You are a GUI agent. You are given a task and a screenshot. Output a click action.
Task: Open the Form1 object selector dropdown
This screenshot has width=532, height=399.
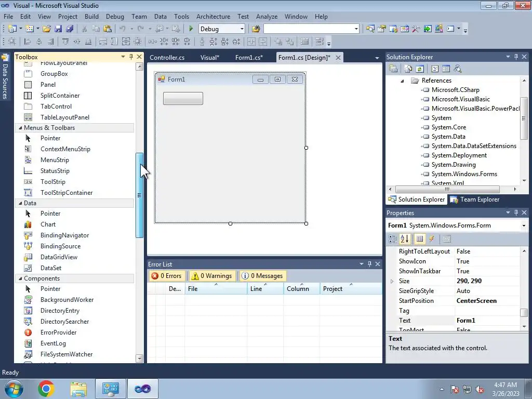point(524,225)
